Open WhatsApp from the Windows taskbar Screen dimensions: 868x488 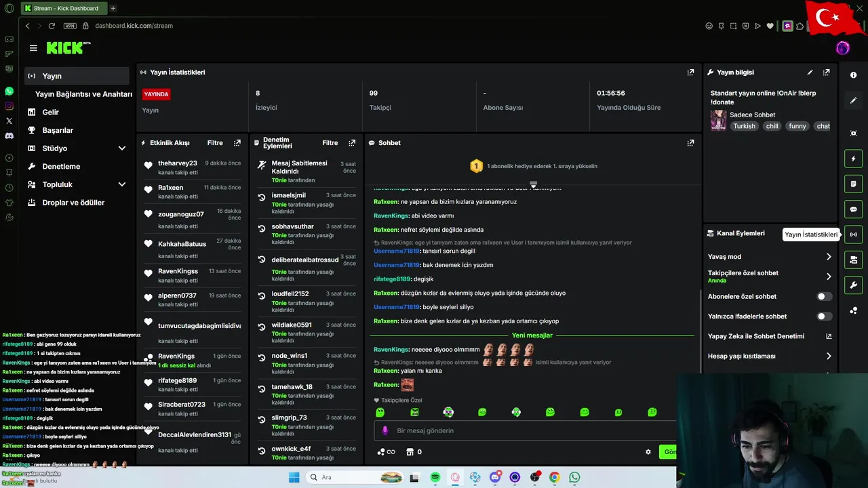(574, 477)
